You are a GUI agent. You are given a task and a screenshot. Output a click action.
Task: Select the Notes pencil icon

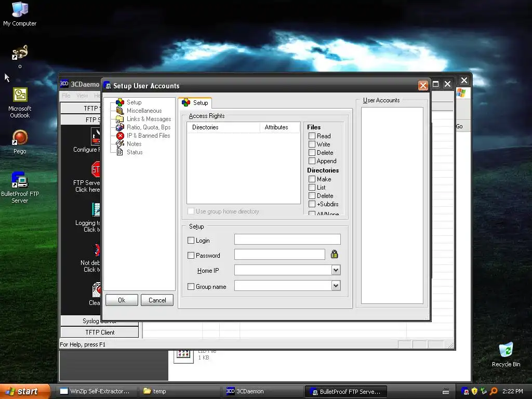pos(120,144)
